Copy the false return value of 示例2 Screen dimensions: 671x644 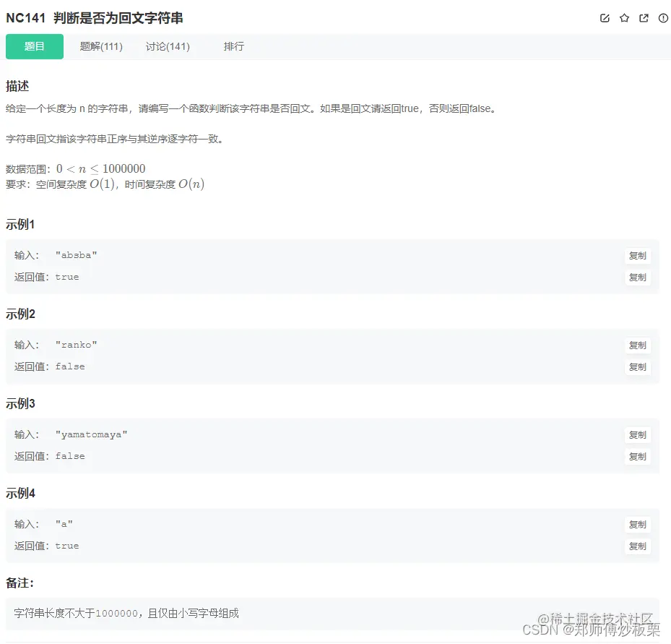click(x=637, y=366)
